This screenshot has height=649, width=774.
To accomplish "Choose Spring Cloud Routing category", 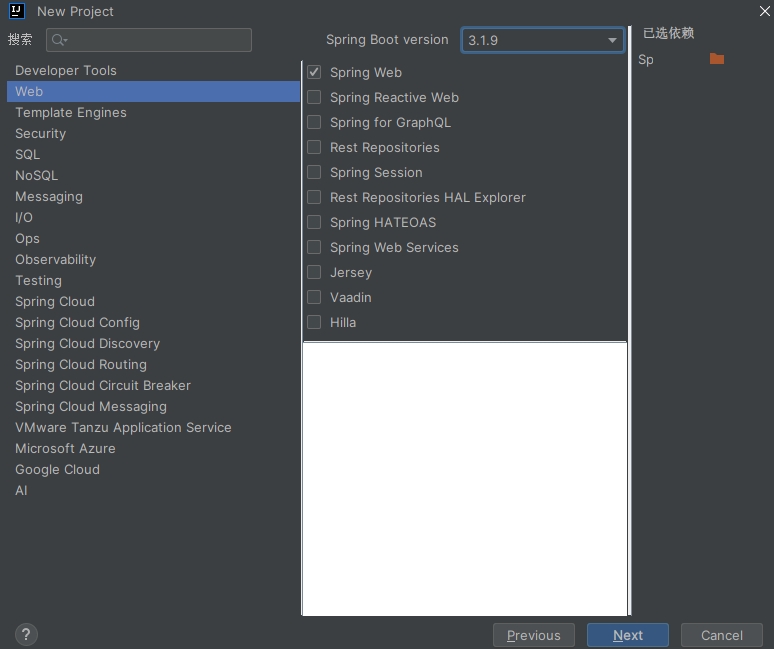I will 153,365.
